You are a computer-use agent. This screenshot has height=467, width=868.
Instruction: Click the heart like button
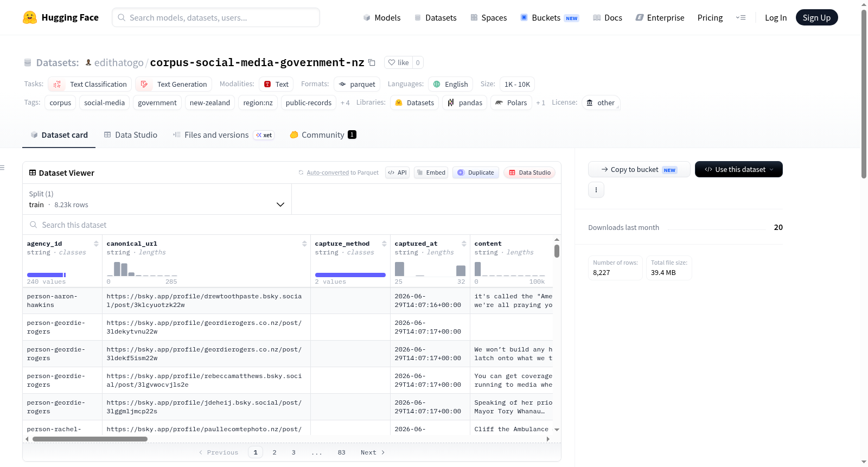point(398,62)
